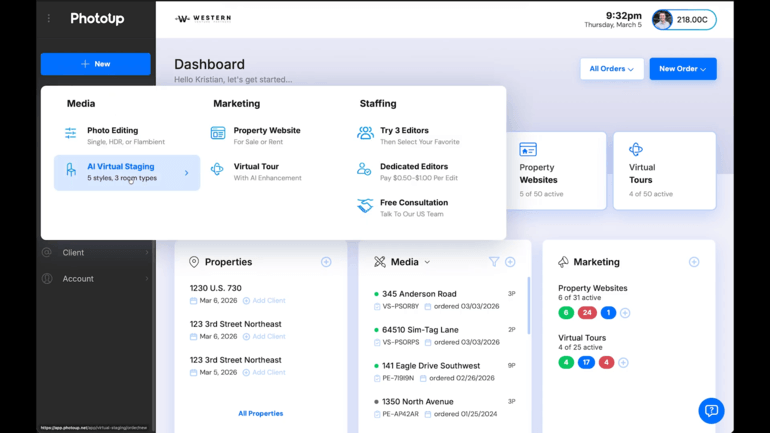The image size is (770, 433).
Task: Expand the Account sidebar item
Action: click(95, 279)
